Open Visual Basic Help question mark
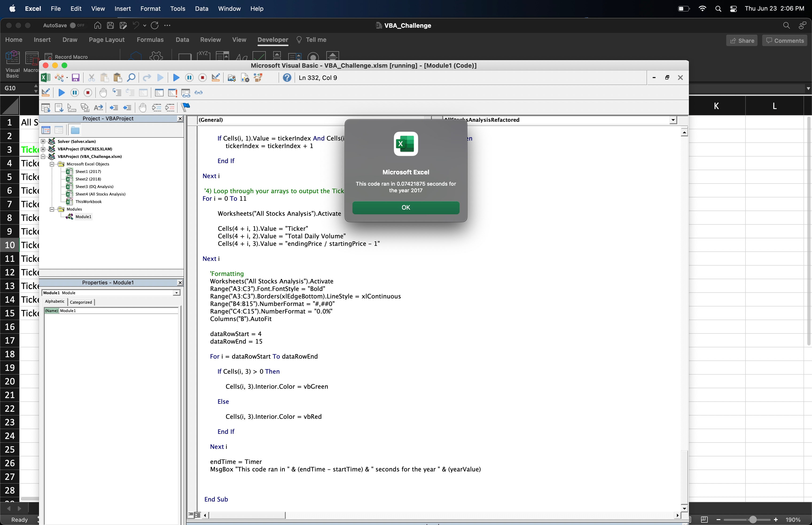Screen dimensions: 812x525 point(287,78)
